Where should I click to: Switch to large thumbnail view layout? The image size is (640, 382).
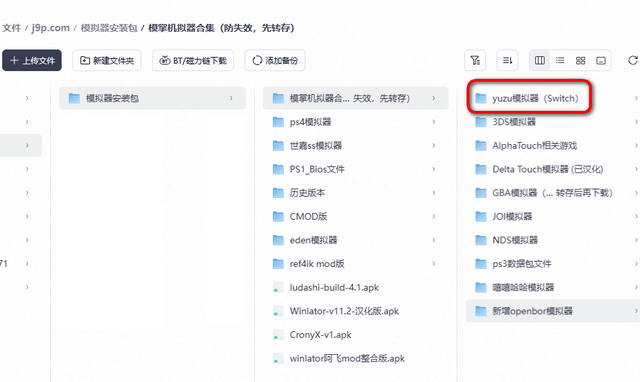tap(601, 60)
